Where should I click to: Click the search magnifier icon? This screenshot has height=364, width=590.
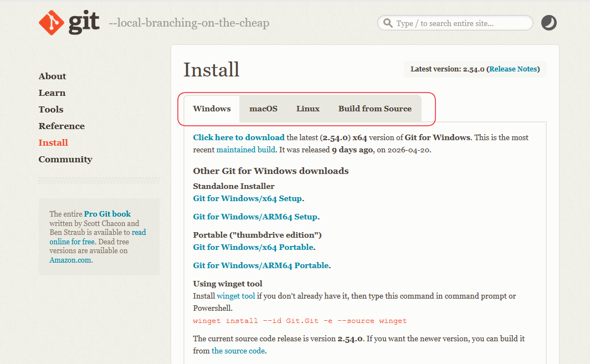coord(387,23)
